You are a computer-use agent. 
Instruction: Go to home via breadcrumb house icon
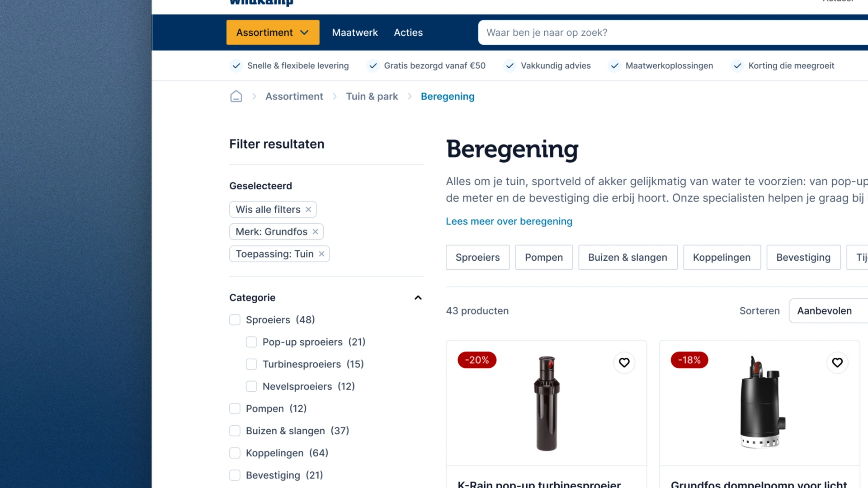(x=236, y=96)
